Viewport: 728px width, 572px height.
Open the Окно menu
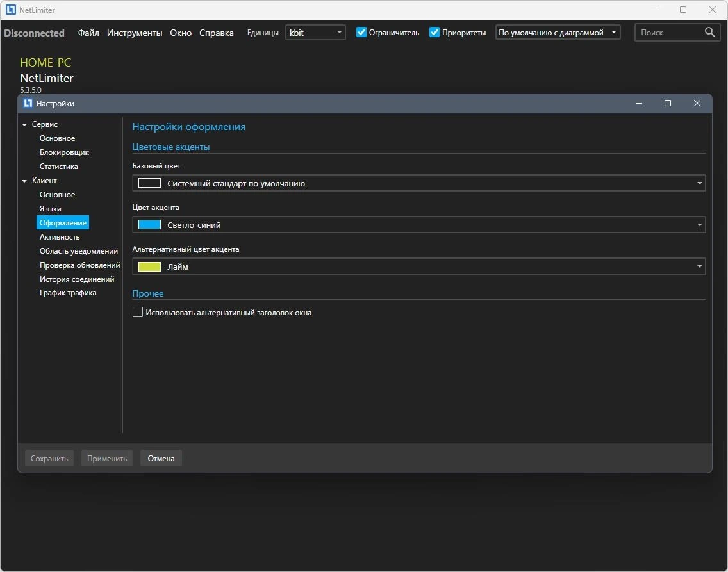coord(181,33)
